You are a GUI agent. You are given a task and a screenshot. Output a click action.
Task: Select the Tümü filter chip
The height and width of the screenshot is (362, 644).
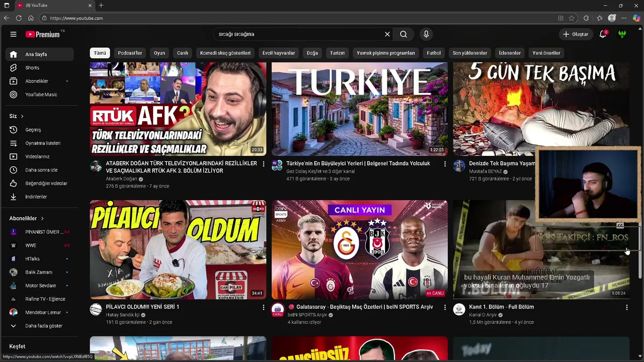coord(100,53)
